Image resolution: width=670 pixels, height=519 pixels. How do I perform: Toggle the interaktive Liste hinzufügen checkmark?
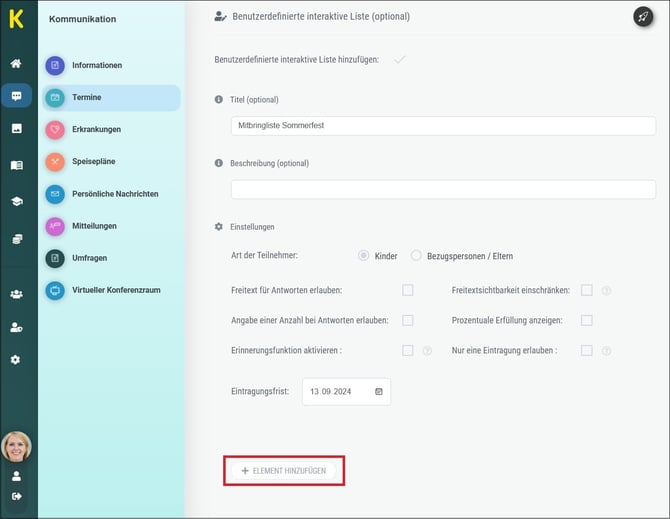399,59
